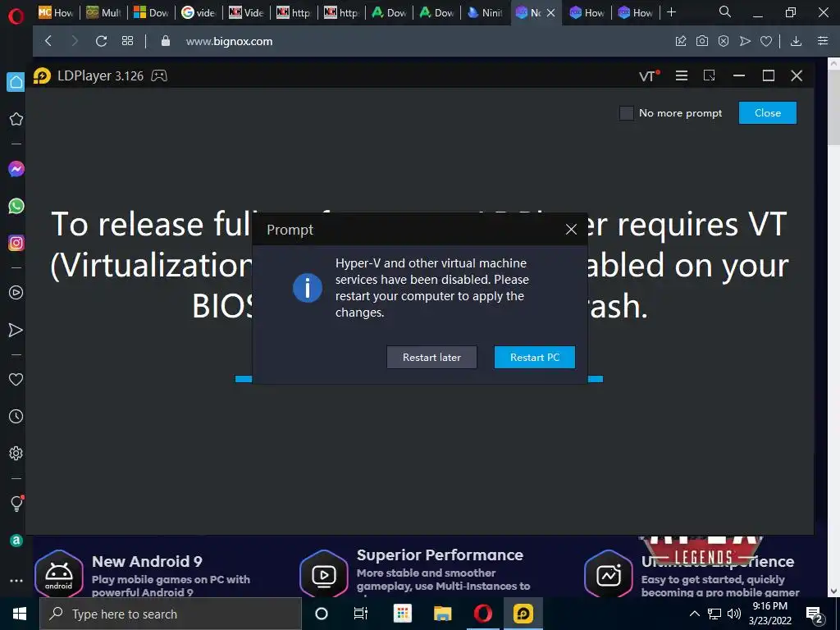Click the ad blocker shield icon
This screenshot has width=840, height=630.
click(x=724, y=41)
